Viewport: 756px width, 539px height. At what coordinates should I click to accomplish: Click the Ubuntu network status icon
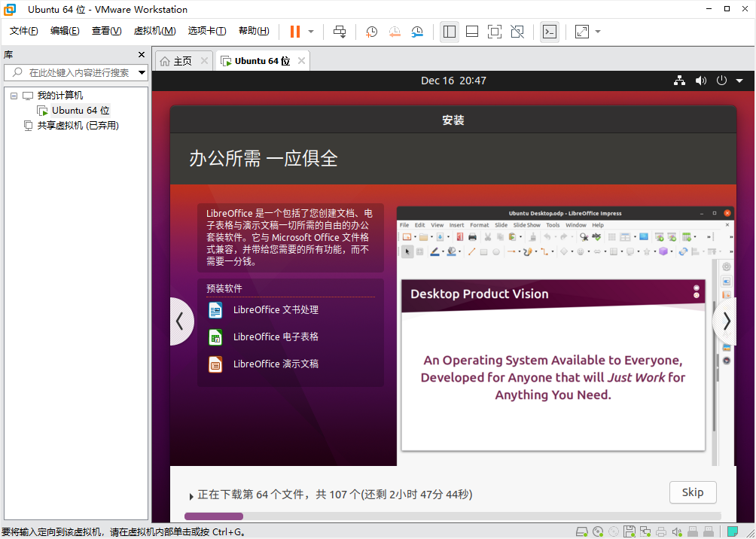[679, 81]
